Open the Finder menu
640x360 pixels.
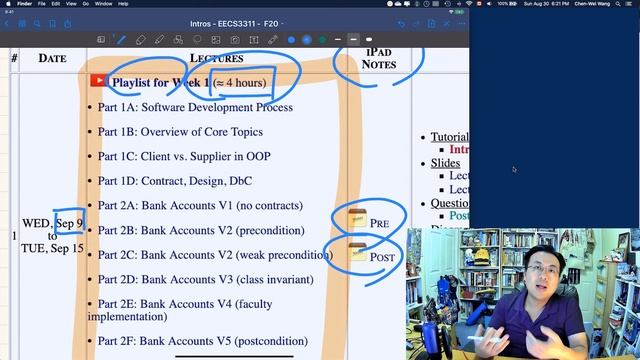[x=24, y=4]
